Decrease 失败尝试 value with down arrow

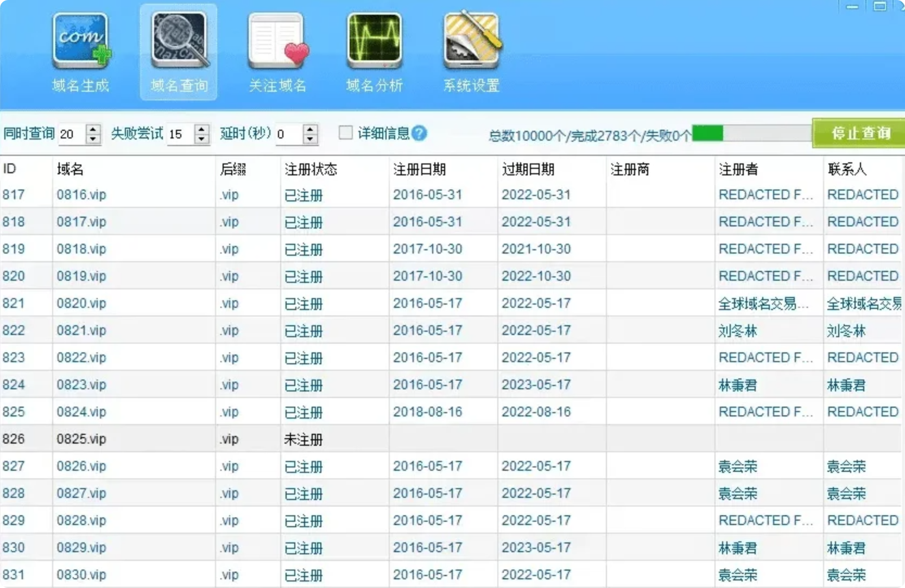click(202, 139)
